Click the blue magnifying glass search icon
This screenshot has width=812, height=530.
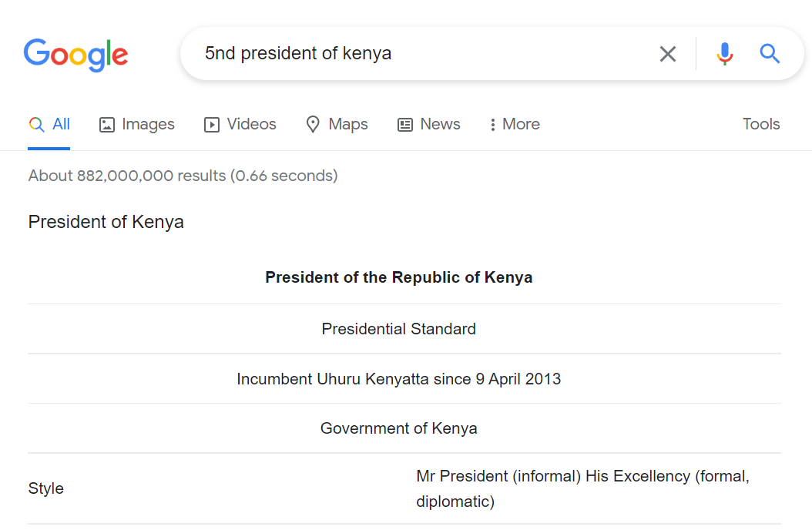pyautogui.click(x=770, y=54)
